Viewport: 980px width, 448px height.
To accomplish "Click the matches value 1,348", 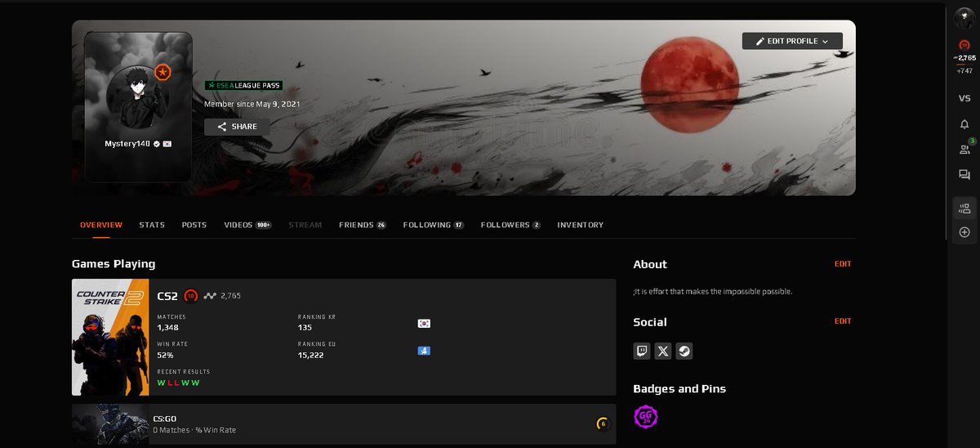I will pos(168,328).
